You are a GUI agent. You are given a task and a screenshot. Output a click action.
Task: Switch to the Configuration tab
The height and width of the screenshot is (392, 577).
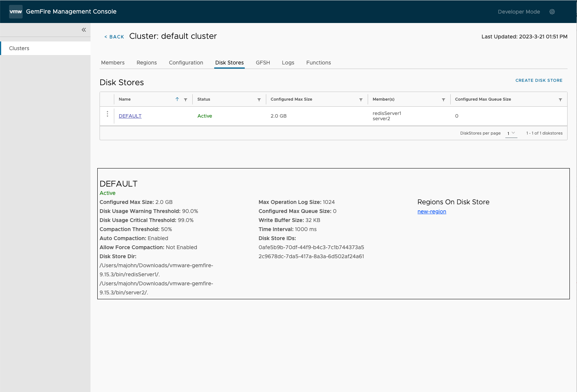tap(186, 63)
